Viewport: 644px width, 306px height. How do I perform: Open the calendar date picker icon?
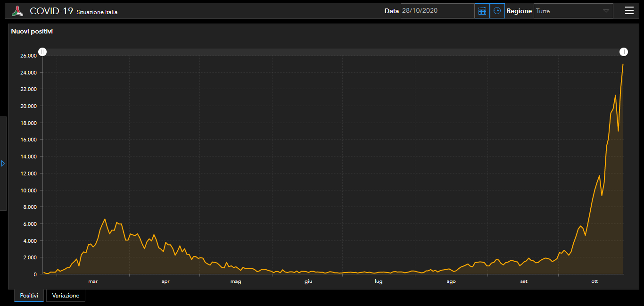pos(482,11)
